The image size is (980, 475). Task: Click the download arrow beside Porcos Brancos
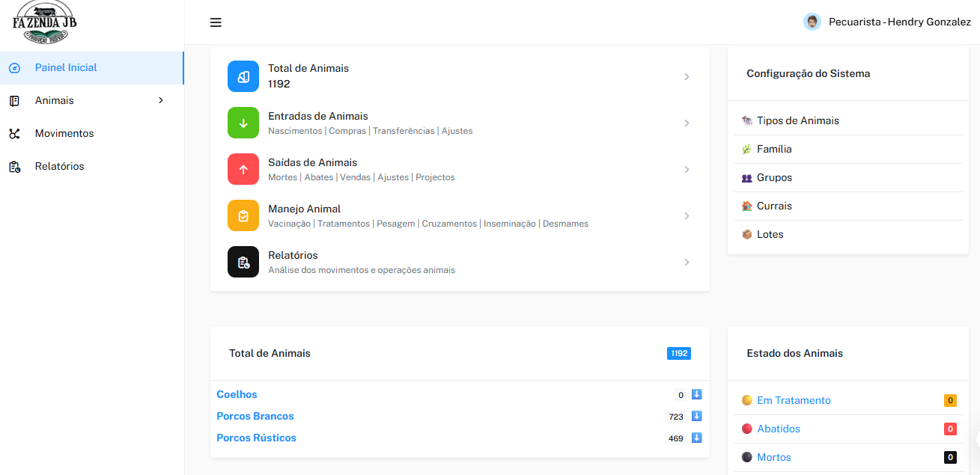[696, 416]
